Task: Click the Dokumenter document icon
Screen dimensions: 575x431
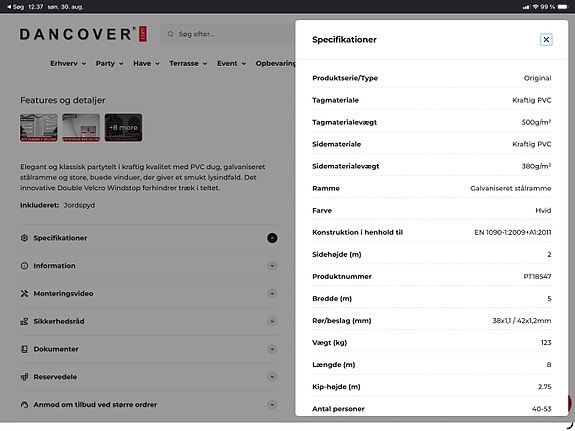Action: [x=24, y=349]
